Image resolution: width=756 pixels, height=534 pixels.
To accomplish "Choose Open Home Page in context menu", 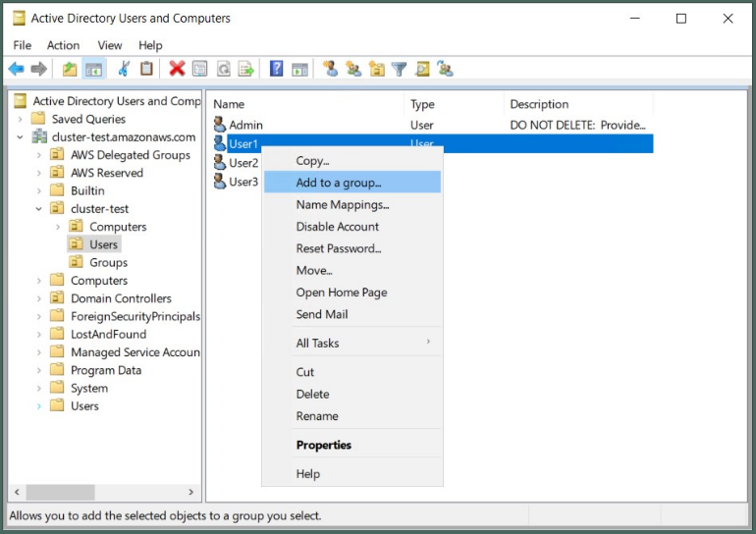I will [352, 293].
